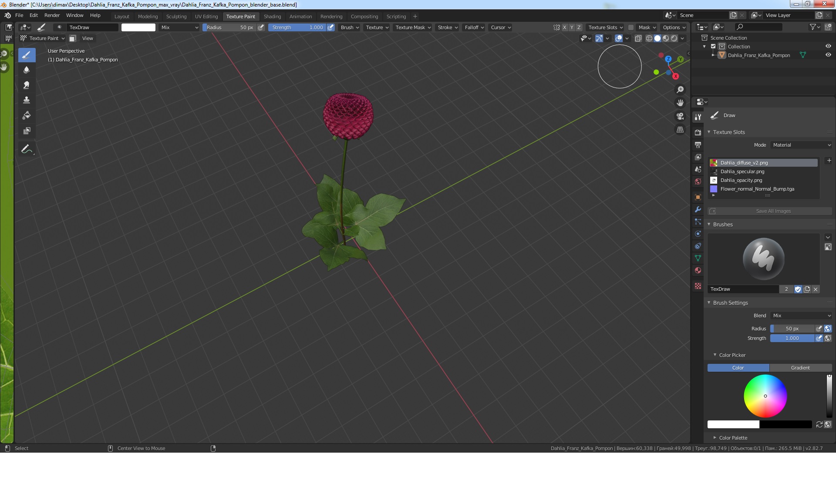
Task: Toggle Y axis symmetry
Action: (x=572, y=27)
